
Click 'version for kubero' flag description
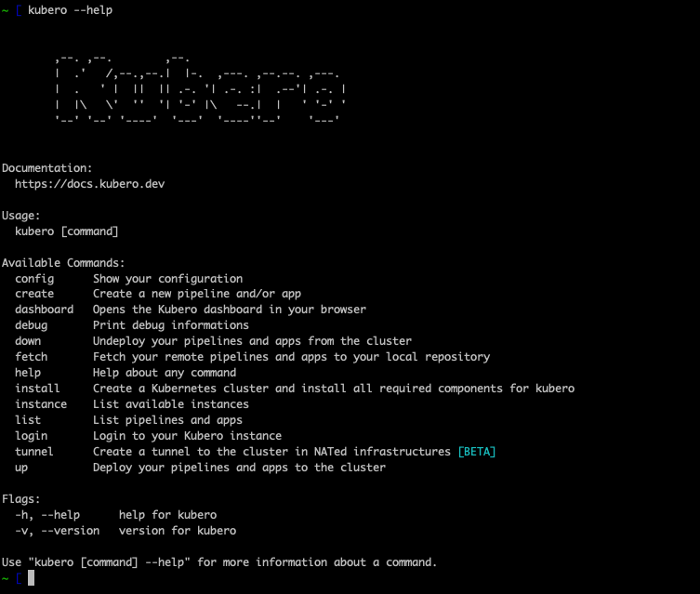pyautogui.click(x=178, y=531)
